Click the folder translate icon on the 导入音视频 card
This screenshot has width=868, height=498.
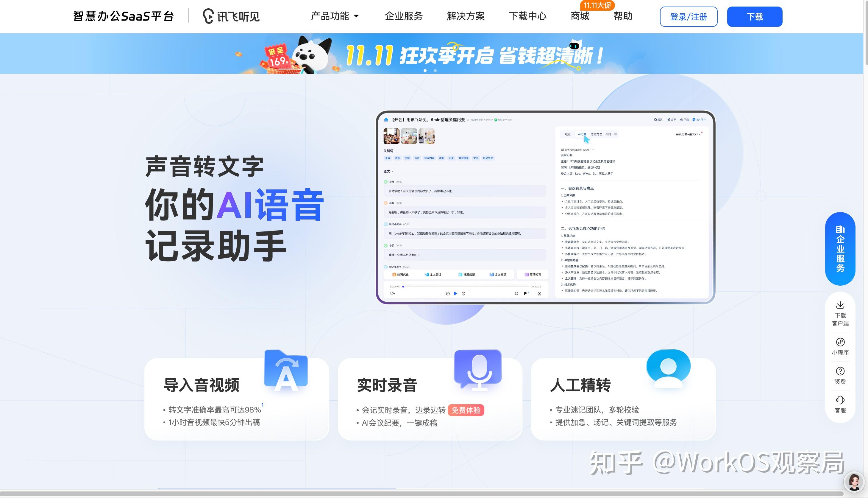tap(286, 371)
